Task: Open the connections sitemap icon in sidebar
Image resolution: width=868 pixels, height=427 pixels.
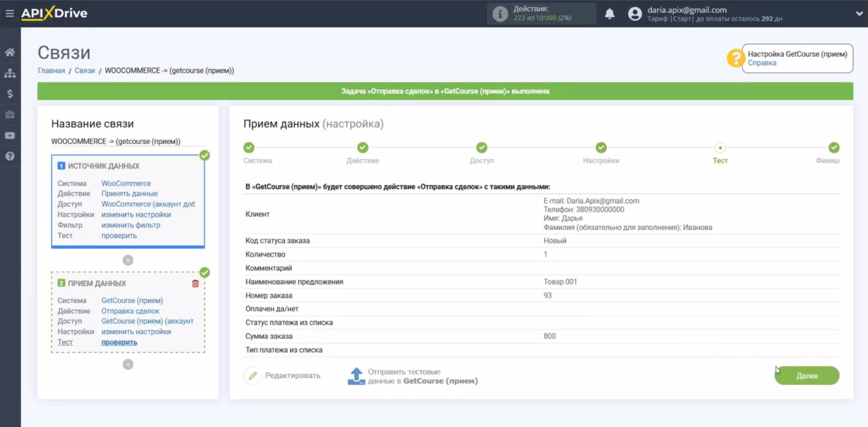Action: tap(10, 73)
